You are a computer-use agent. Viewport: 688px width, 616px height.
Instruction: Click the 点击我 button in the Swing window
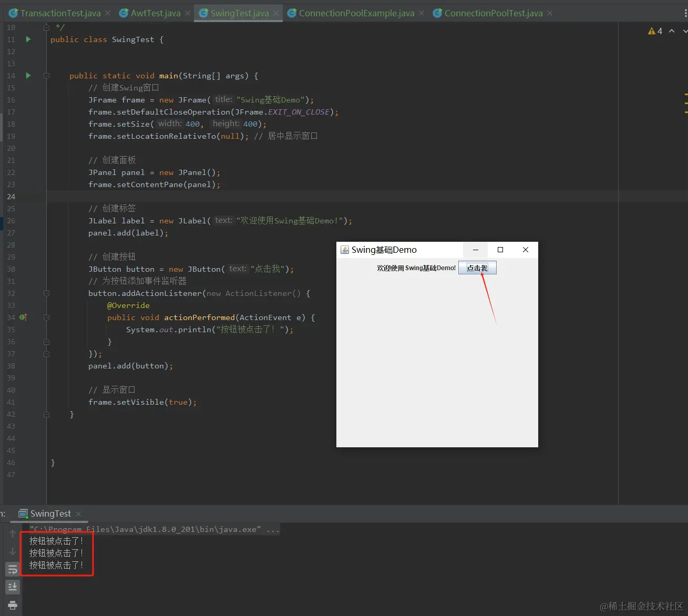477,268
